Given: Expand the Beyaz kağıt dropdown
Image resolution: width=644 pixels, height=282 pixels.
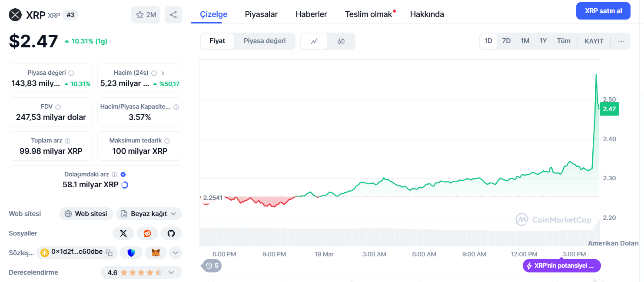Looking at the screenshot, I should pyautogui.click(x=149, y=214).
